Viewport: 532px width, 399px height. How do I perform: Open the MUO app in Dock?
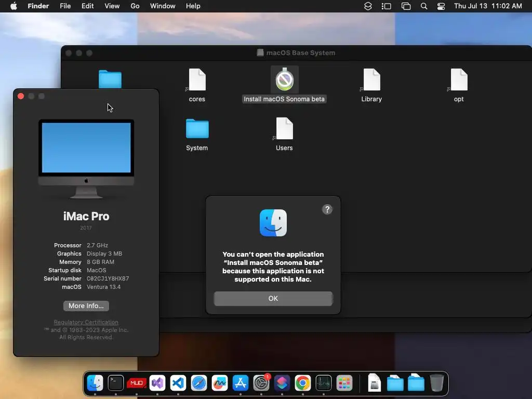coord(137,383)
